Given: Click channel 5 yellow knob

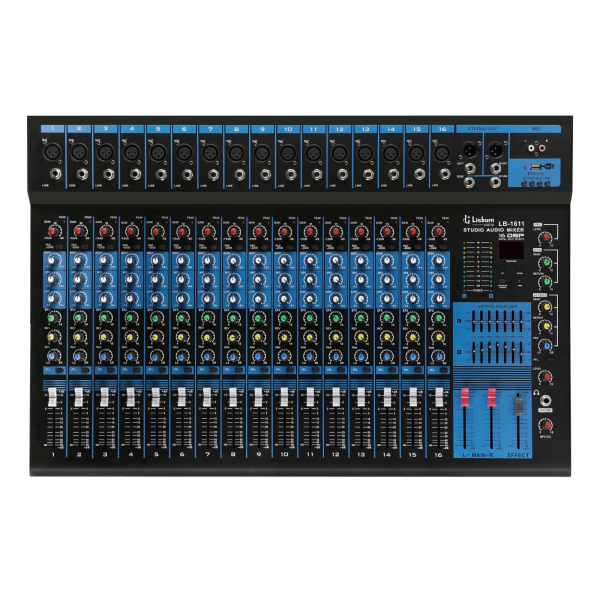Looking at the screenshot, I should 155,337.
